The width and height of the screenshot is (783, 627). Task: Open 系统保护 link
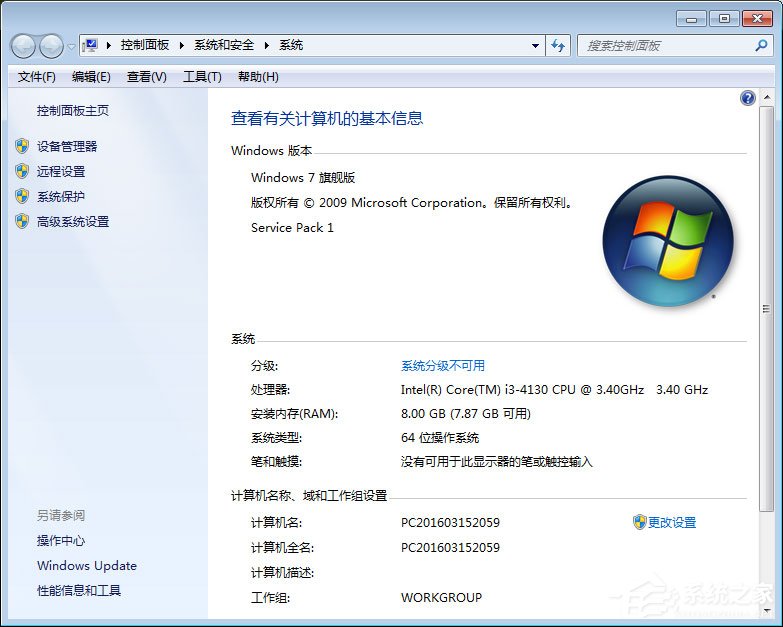pyautogui.click(x=61, y=197)
